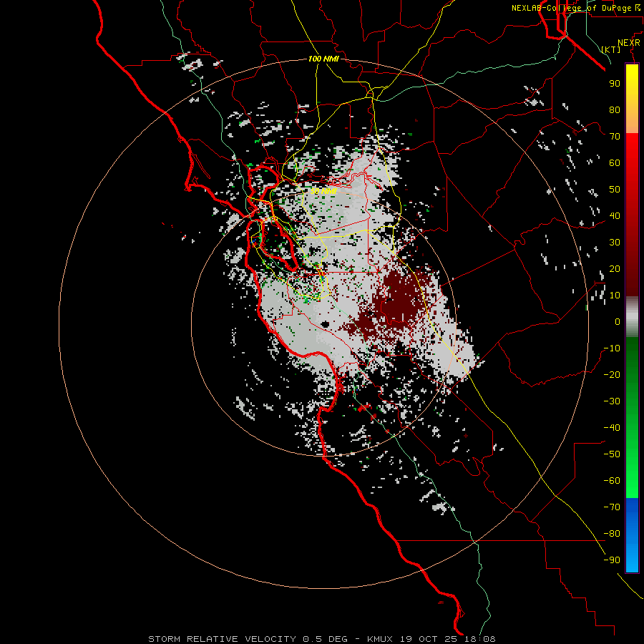Image resolution: width=644 pixels, height=644 pixels.
Task: Click the -10 value on the velocity scale
Action: (612, 348)
